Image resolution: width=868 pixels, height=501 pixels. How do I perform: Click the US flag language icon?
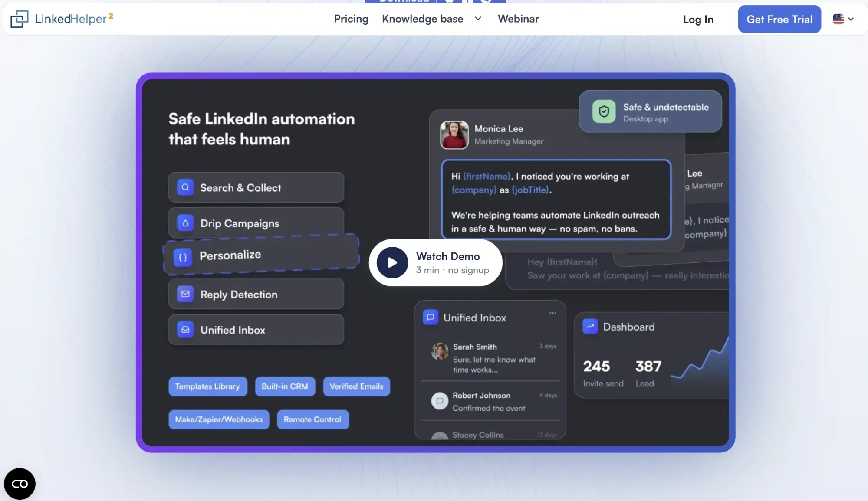coord(838,19)
